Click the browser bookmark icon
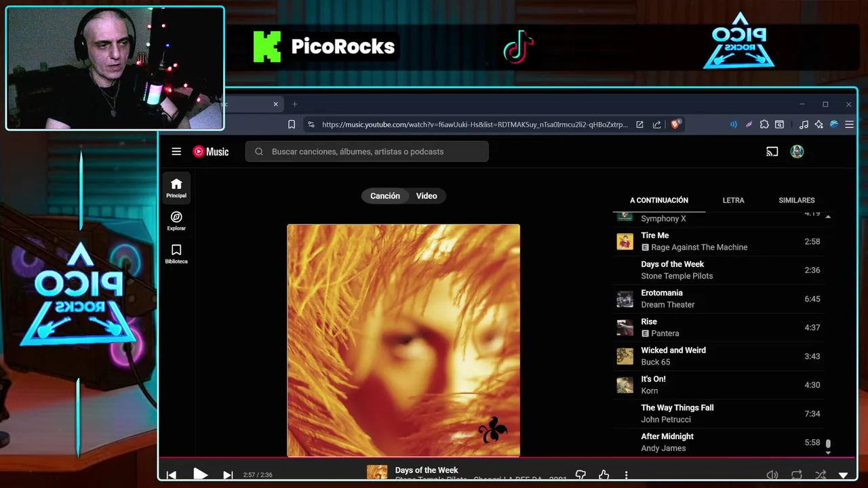Image resolution: width=868 pixels, height=488 pixels. (292, 125)
